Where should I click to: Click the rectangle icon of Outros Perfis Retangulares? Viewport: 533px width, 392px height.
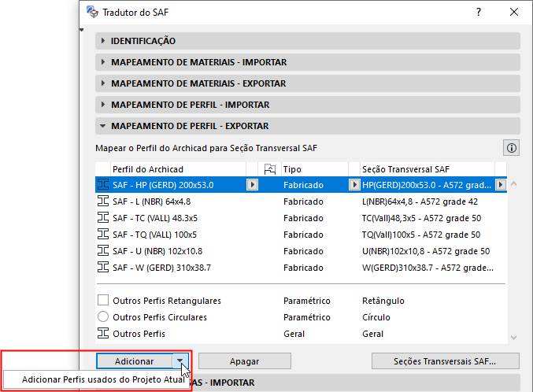coord(103,300)
